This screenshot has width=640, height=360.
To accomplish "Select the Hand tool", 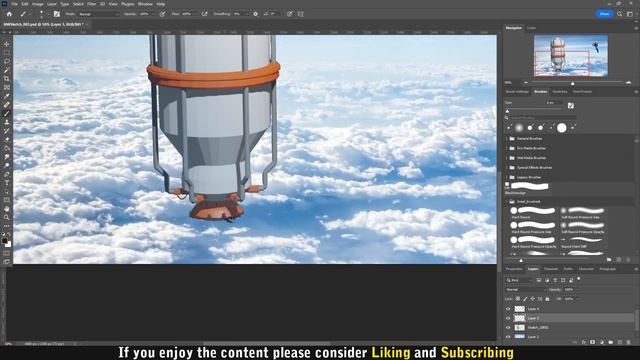I will [x=7, y=209].
